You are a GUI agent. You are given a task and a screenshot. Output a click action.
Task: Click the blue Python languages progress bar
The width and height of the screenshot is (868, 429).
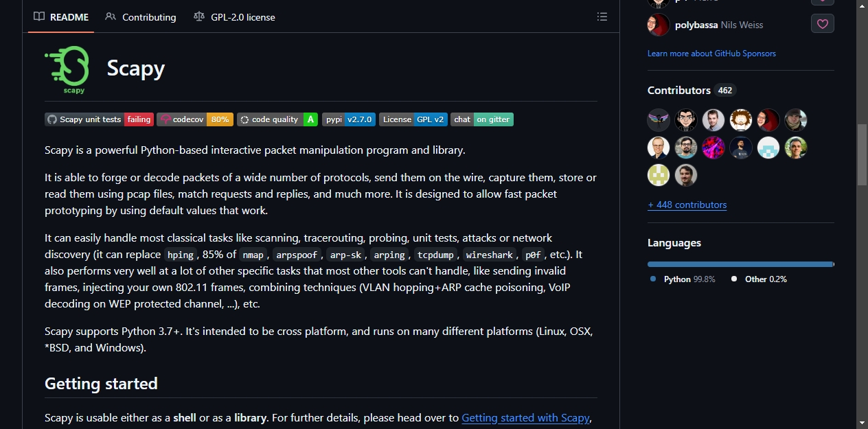tap(740, 264)
